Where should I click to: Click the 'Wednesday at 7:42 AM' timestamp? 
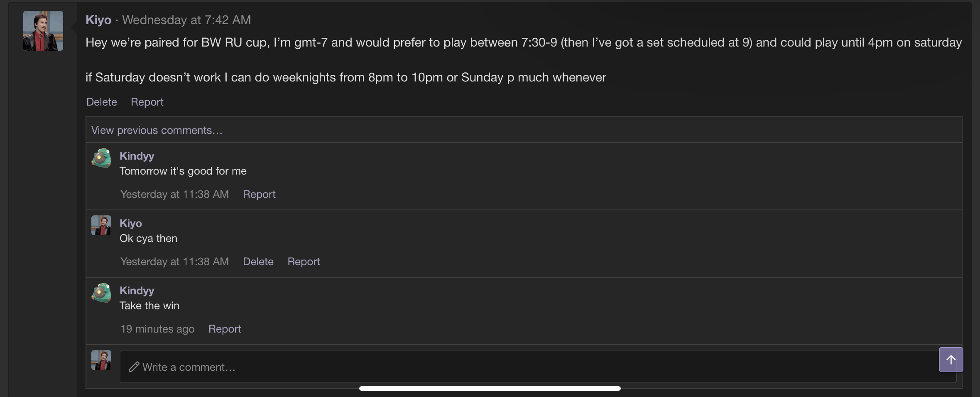point(186,20)
